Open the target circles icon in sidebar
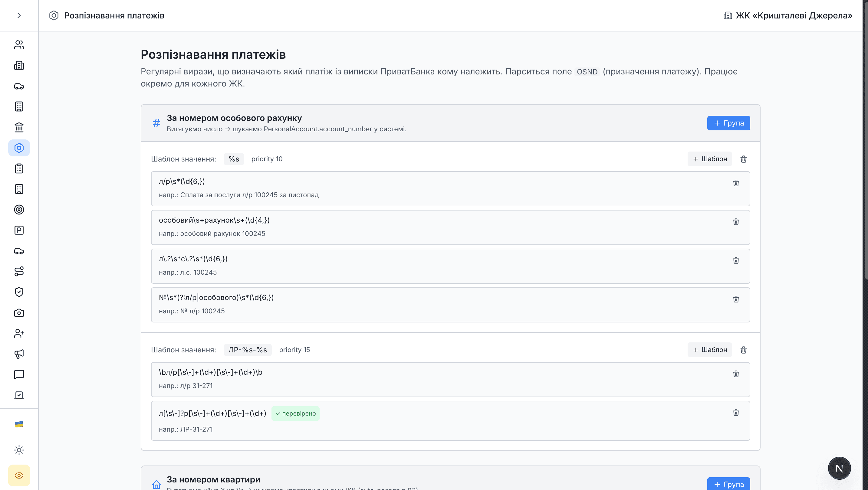Screen dimensions: 868x490 (x=19, y=210)
